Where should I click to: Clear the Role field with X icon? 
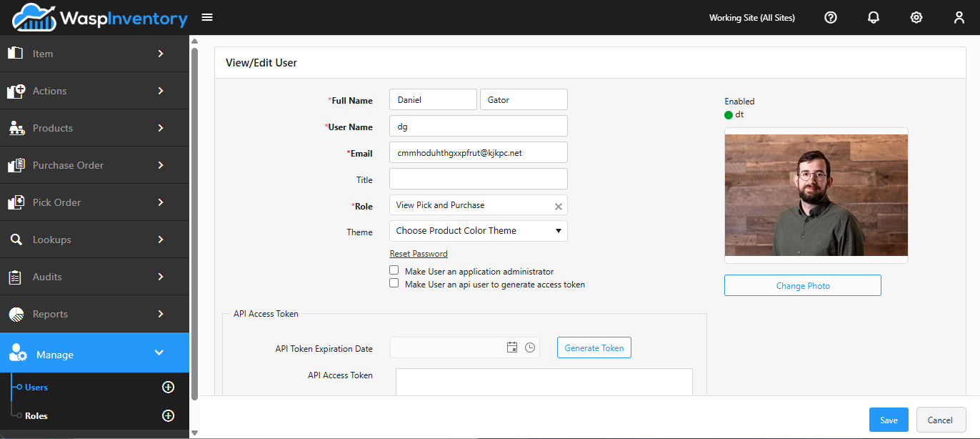pos(559,206)
